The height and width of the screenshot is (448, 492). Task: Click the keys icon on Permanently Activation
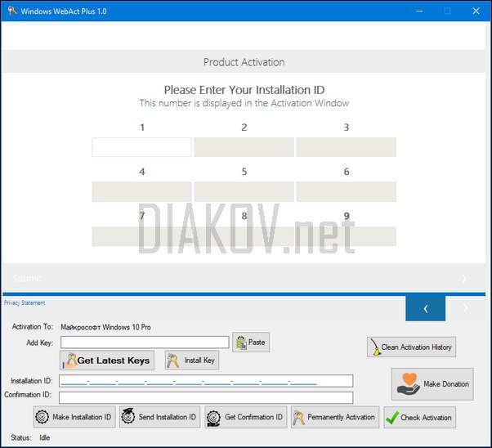[x=298, y=418]
